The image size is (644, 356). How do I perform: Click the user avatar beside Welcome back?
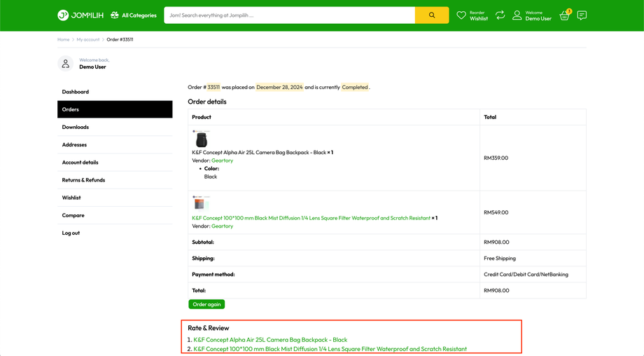pyautogui.click(x=66, y=64)
